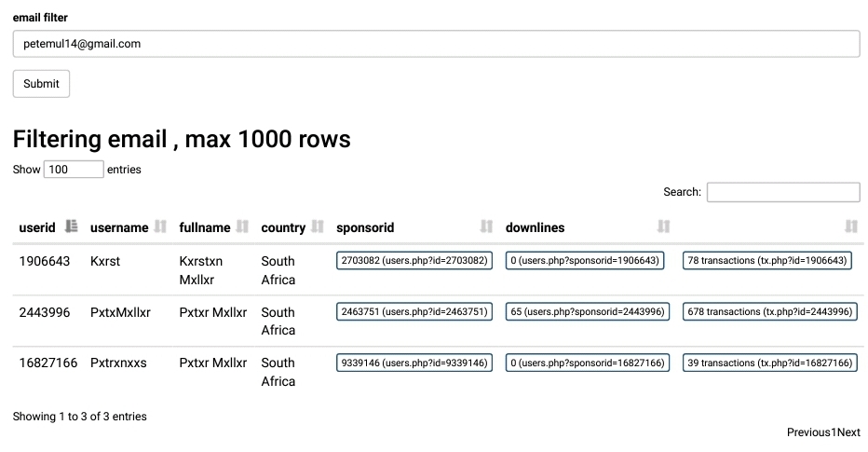Open sponsor 9339146 user link
Viewport: 868px width, 452px height.
(x=414, y=363)
